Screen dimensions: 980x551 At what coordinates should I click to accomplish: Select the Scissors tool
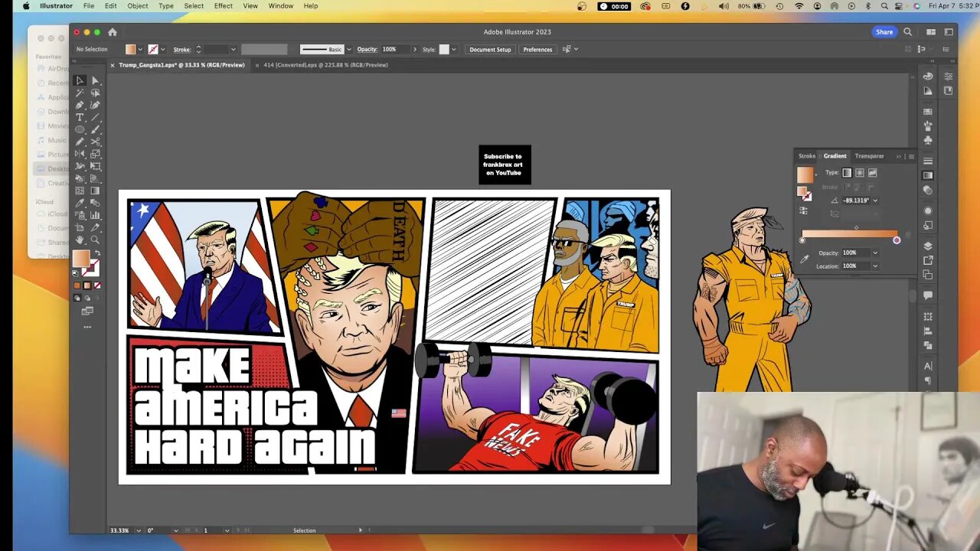[95, 142]
